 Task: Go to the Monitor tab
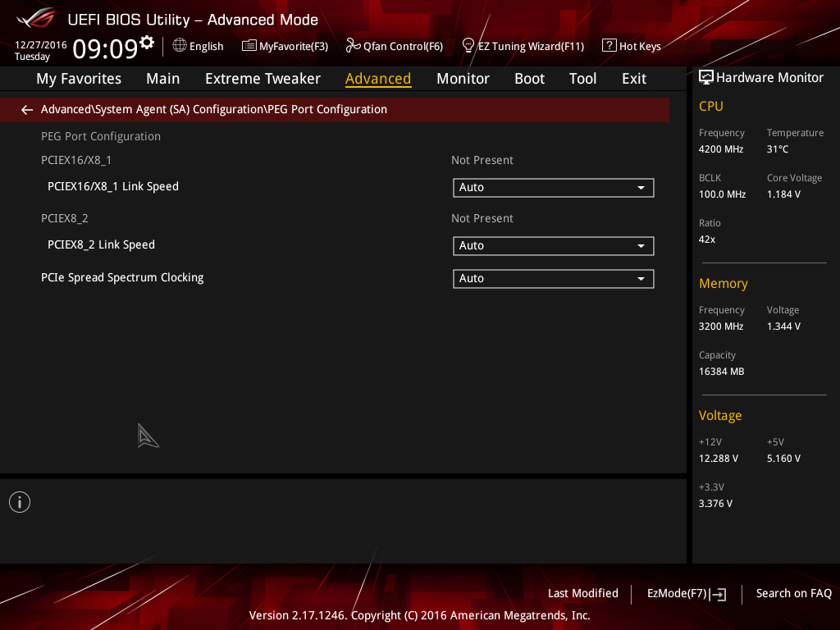(463, 79)
